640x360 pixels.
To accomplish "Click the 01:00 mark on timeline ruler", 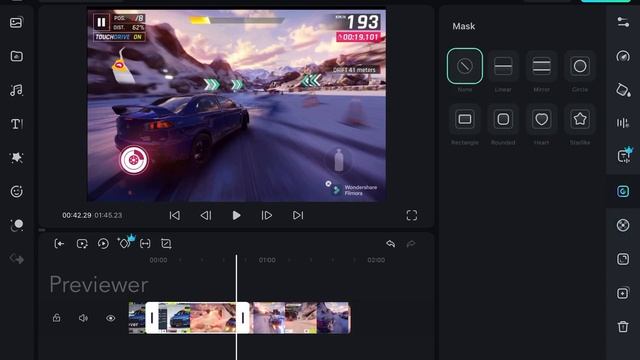I will click(267, 260).
